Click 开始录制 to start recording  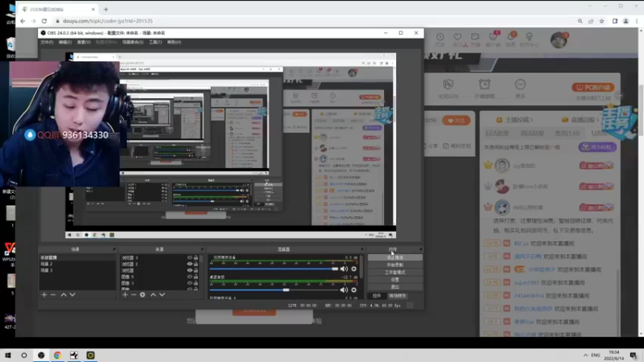click(394, 265)
